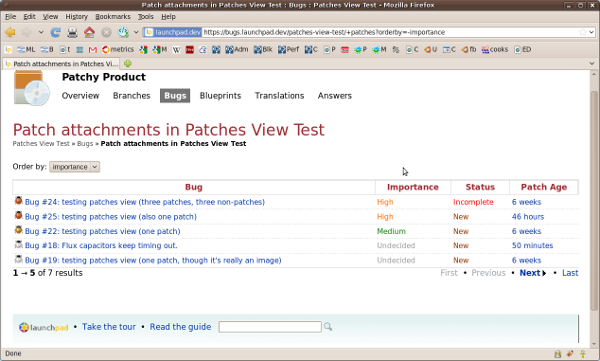Open the Blk bookmark
The width and height of the screenshot is (600, 361).
click(263, 49)
